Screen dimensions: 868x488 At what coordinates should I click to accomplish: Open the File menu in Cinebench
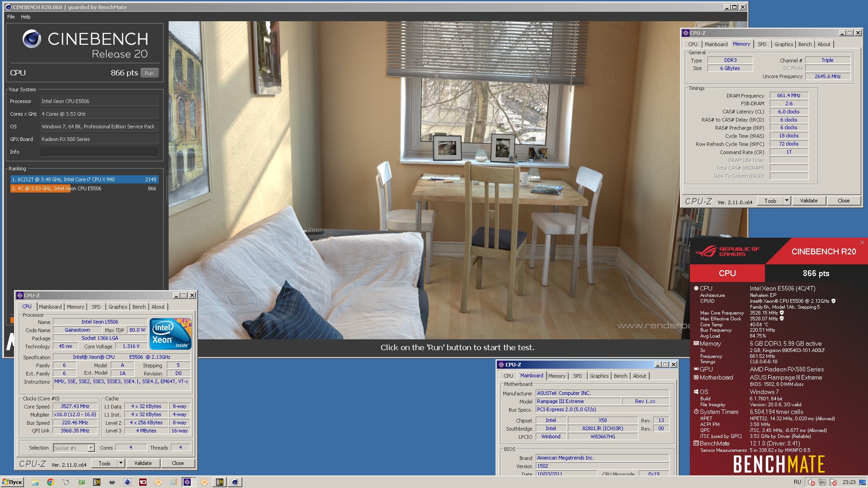pyautogui.click(x=11, y=17)
